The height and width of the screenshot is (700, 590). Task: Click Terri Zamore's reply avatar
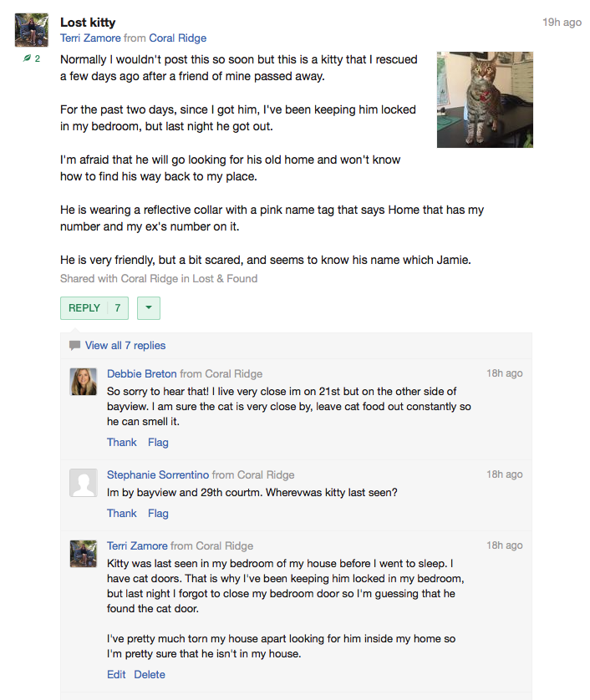(x=83, y=554)
